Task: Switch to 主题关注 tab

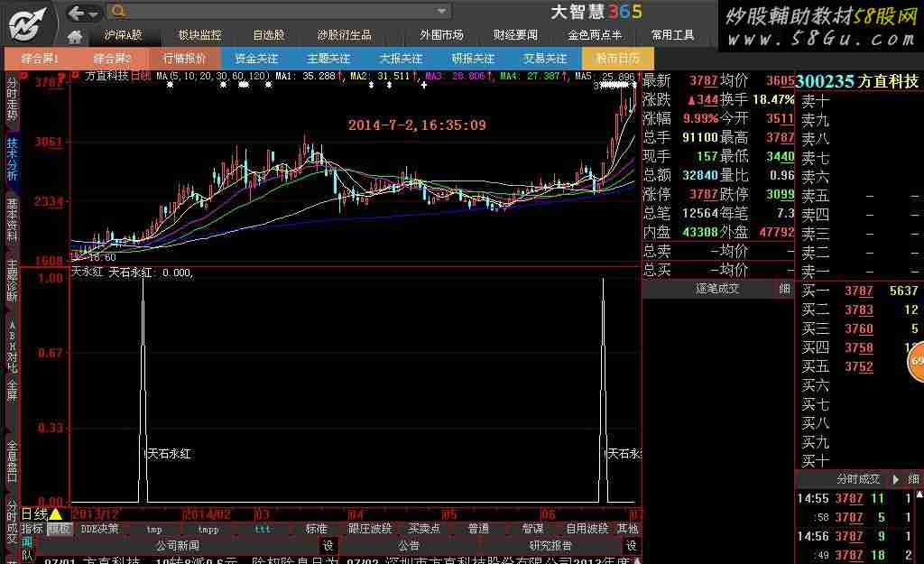Action: [x=328, y=59]
